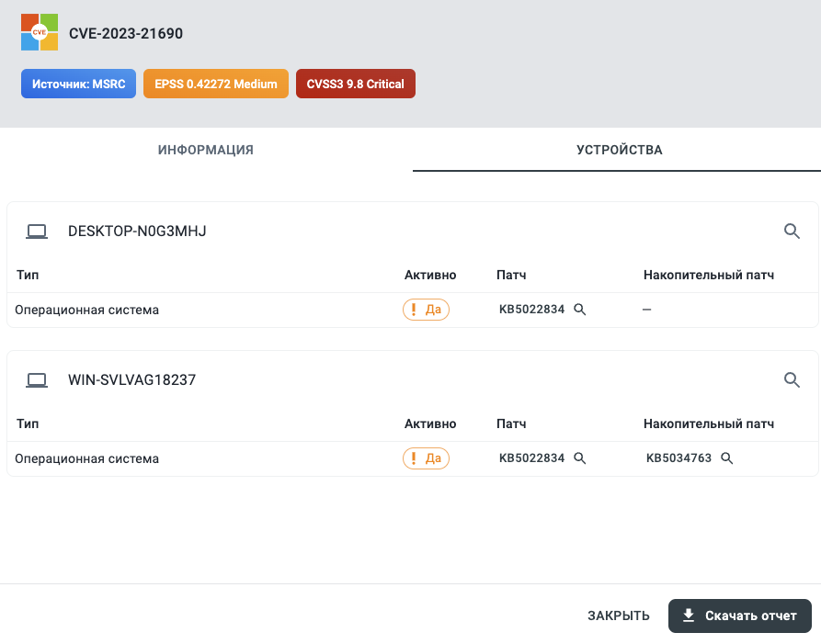Click laptop icon beside DESKTOP-N0G3MHJ
Viewport: 821px width, 644px height.
pyautogui.click(x=37, y=232)
